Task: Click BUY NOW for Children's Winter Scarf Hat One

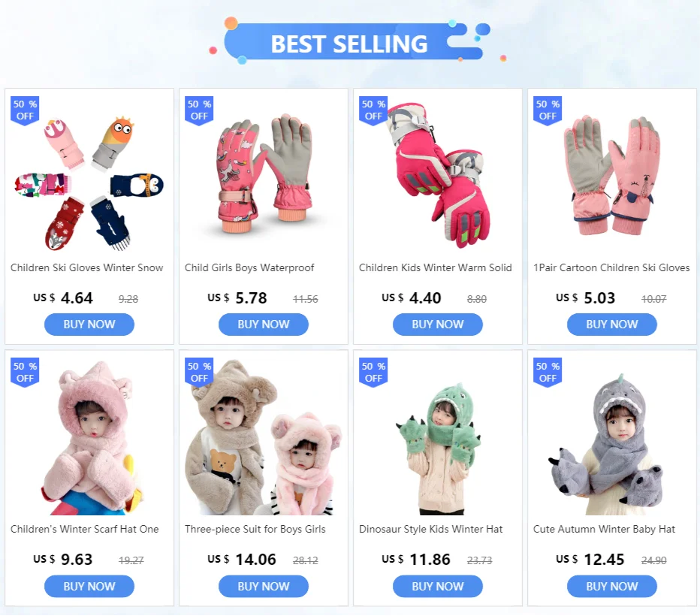Action: [89, 586]
